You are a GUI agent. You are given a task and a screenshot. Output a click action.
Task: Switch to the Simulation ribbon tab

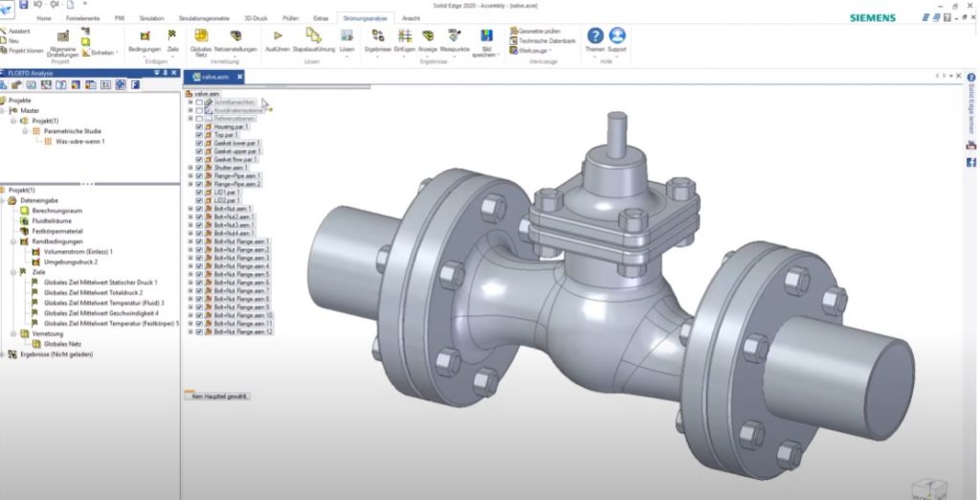click(x=154, y=17)
